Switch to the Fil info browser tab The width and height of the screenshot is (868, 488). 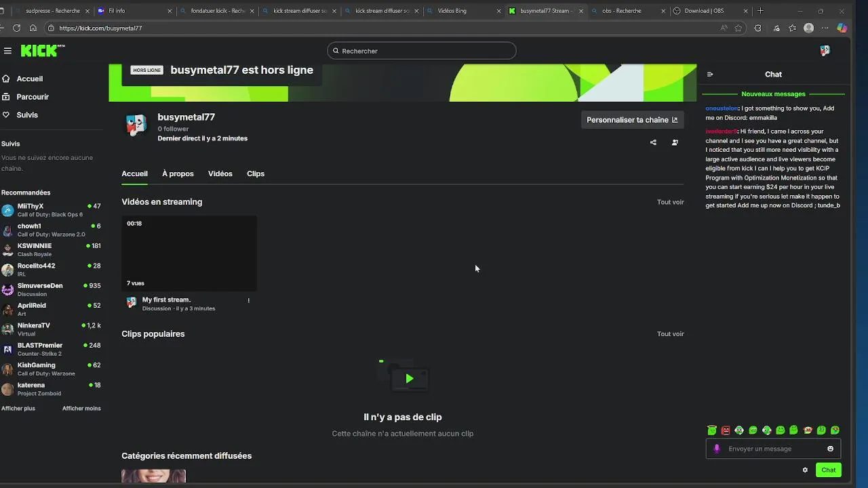[134, 11]
